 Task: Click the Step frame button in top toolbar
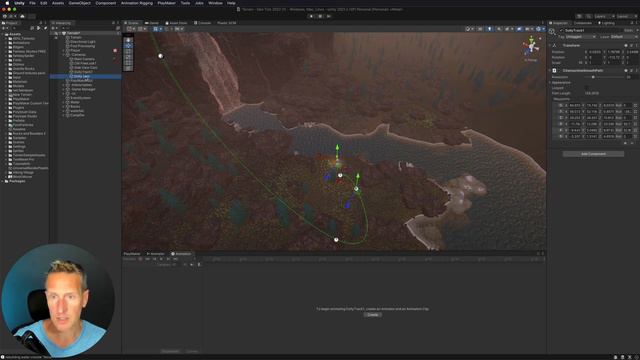pos(329,16)
